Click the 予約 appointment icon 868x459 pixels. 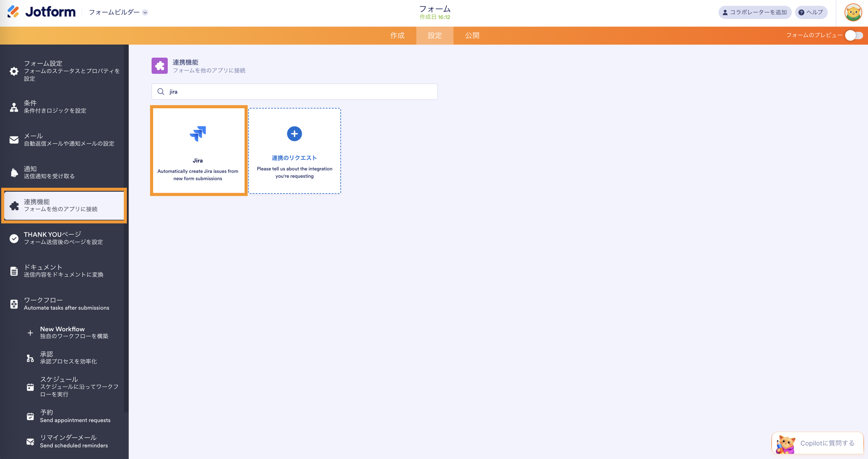click(x=30, y=416)
